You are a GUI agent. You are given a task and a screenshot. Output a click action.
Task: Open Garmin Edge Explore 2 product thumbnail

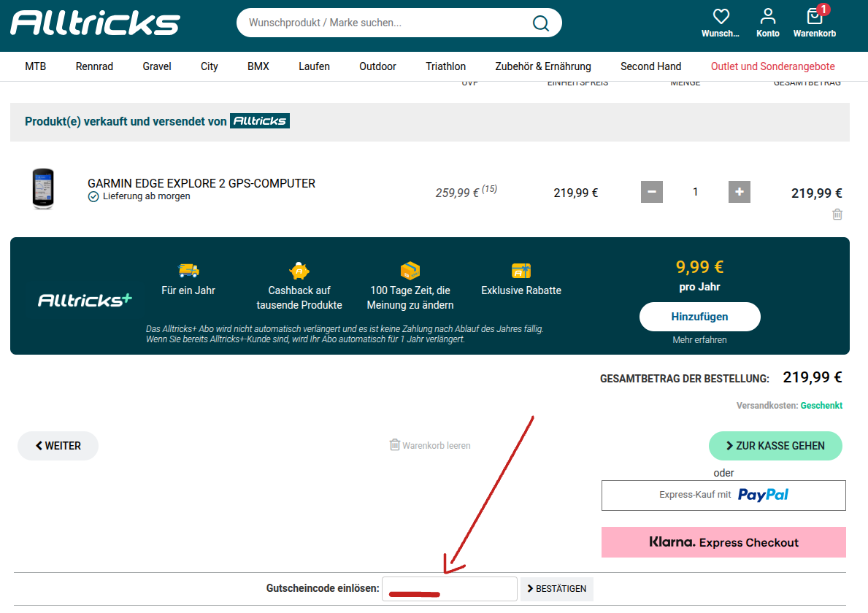click(43, 189)
